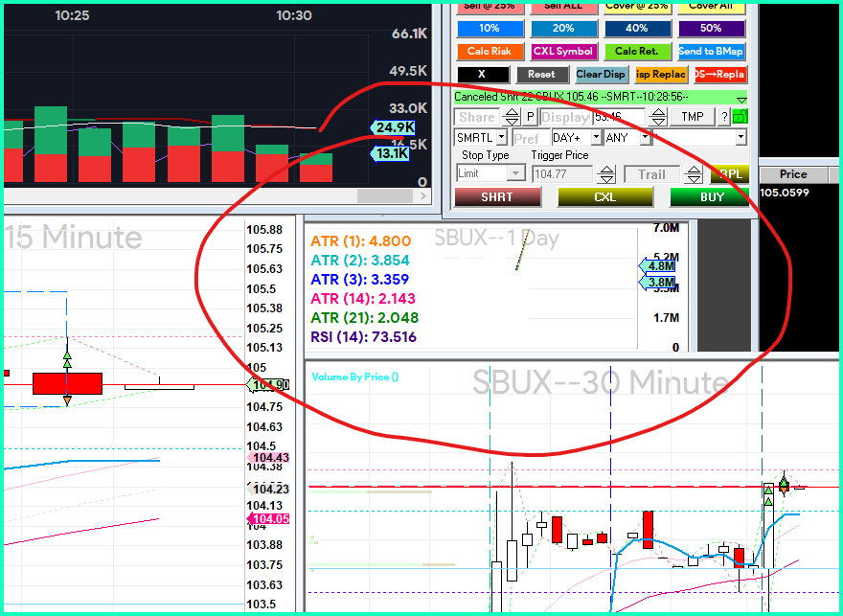Viewport: 843px width, 616px height.
Task: Open the Stop Type Limit dropdown
Action: click(515, 173)
